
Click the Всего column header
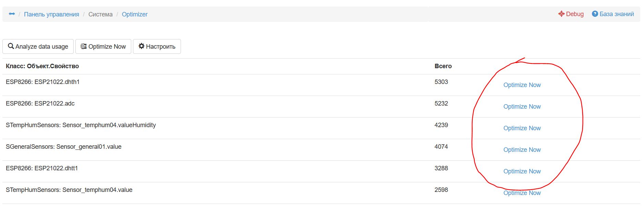pyautogui.click(x=443, y=66)
